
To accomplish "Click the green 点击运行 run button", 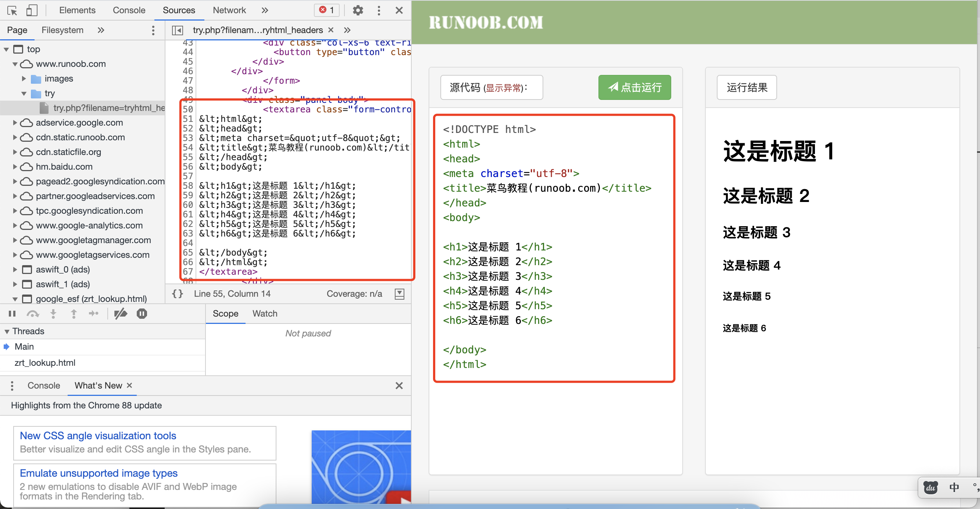I will pos(634,87).
